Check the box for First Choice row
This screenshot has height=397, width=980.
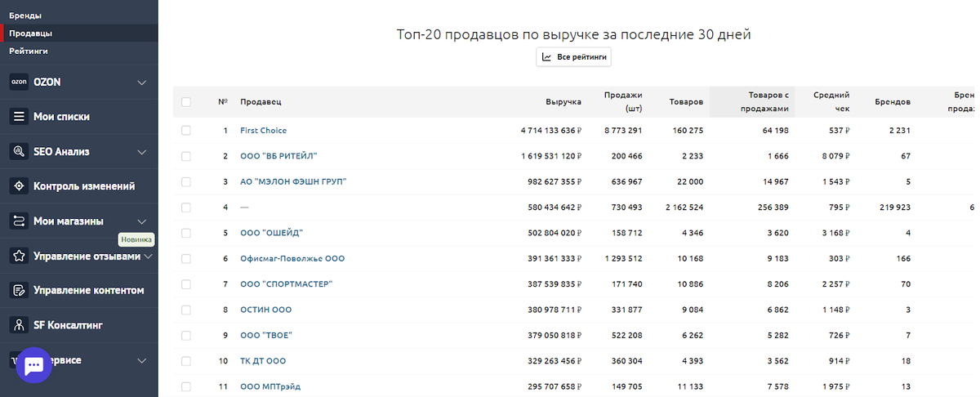186,131
